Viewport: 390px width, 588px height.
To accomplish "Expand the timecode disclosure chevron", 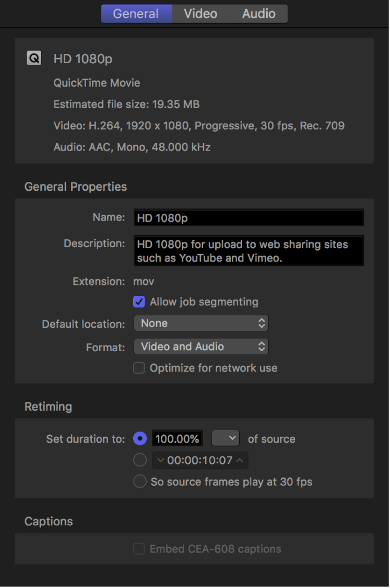I will click(x=160, y=460).
